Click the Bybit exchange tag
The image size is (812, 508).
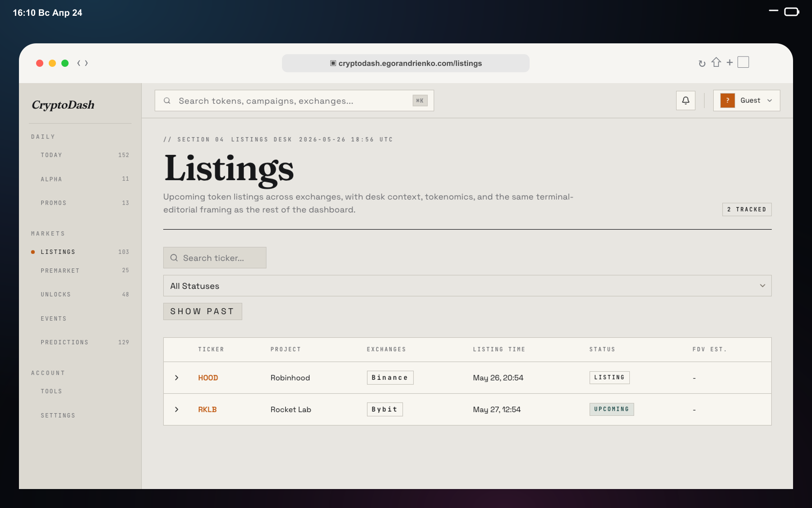pyautogui.click(x=384, y=409)
